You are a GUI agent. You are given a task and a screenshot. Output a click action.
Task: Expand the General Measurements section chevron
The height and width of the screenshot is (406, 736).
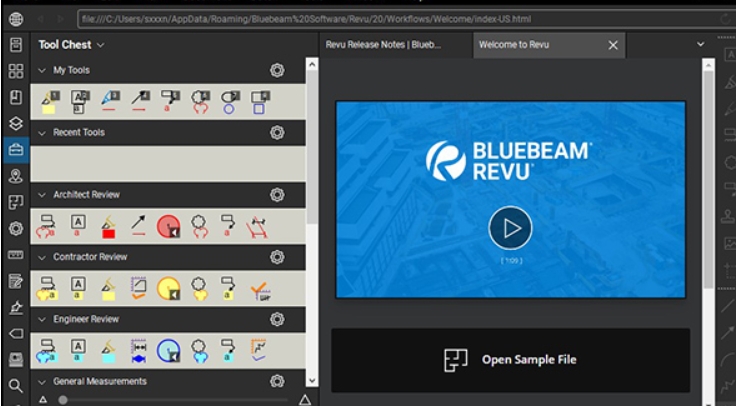42,381
